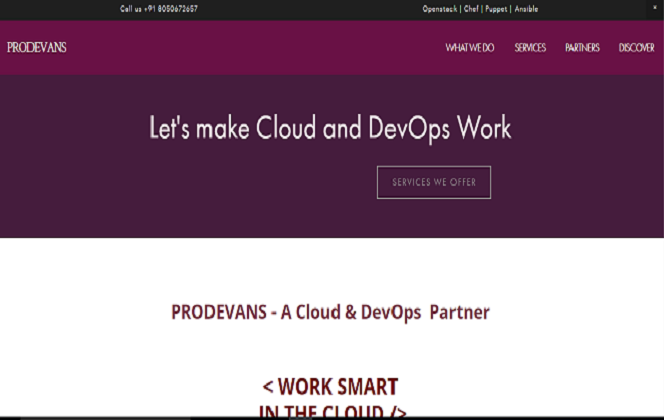Go to the PARTNERS menu item

click(582, 47)
